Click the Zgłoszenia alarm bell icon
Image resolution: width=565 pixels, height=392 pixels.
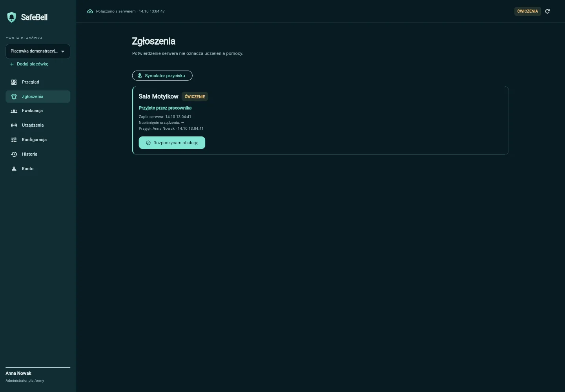coord(14,97)
